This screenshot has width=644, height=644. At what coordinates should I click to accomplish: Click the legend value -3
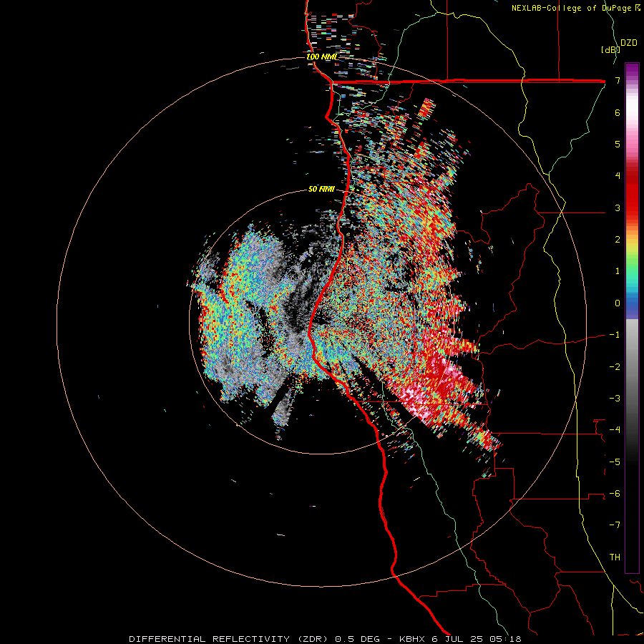pos(615,399)
